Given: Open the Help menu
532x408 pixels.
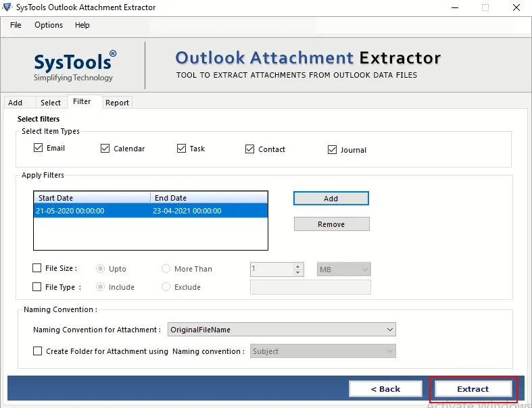Looking at the screenshot, I should [x=82, y=25].
